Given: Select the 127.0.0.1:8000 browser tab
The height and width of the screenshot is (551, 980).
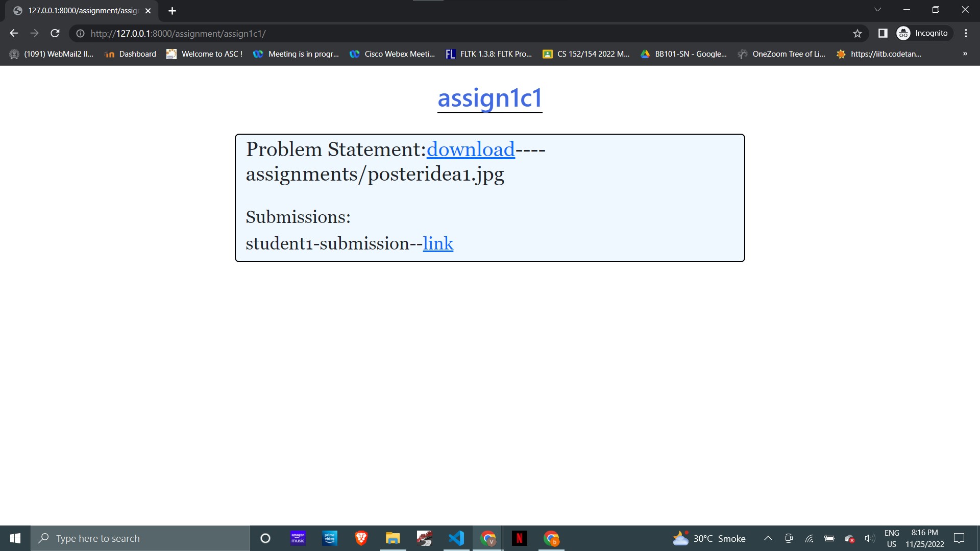Looking at the screenshot, I should point(77,10).
